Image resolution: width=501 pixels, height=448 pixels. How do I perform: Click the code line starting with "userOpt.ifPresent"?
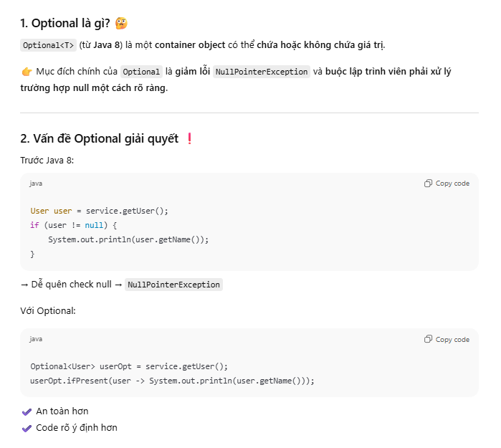point(172,381)
